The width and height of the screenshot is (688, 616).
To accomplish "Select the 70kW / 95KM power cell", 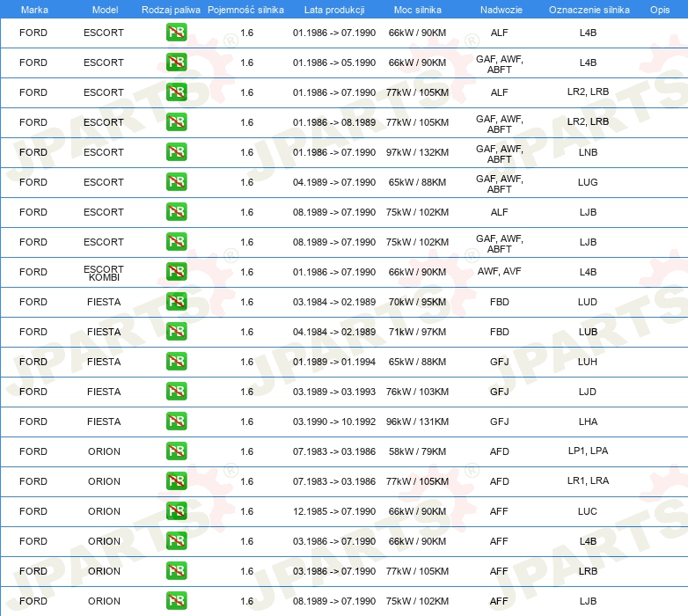I will [417, 302].
